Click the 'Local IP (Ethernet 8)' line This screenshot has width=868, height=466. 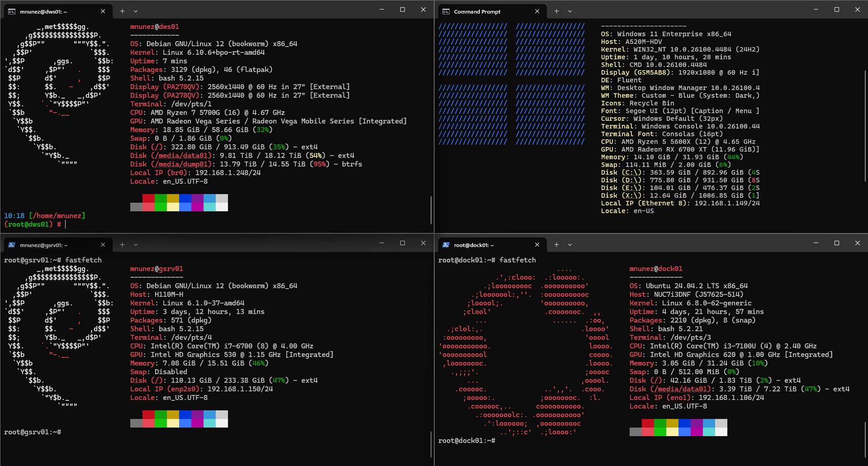pos(680,203)
